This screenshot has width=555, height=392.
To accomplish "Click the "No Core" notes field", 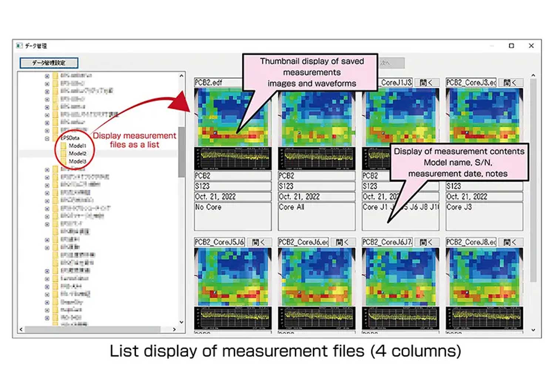I will tap(232, 216).
